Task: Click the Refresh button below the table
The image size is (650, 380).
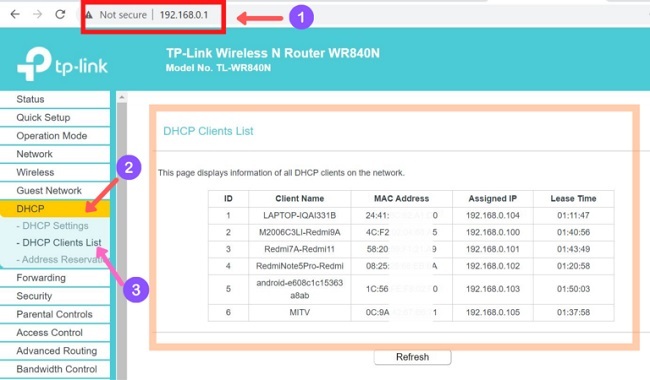Action: [x=412, y=357]
